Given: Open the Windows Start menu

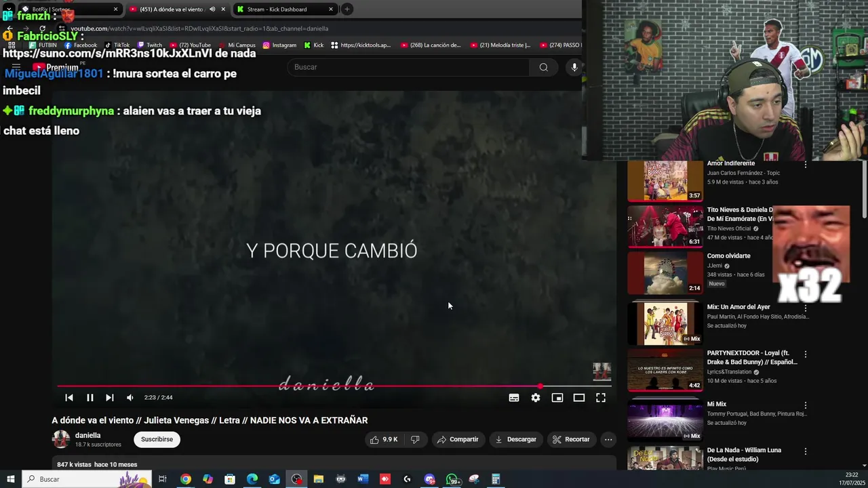Looking at the screenshot, I should 10,479.
